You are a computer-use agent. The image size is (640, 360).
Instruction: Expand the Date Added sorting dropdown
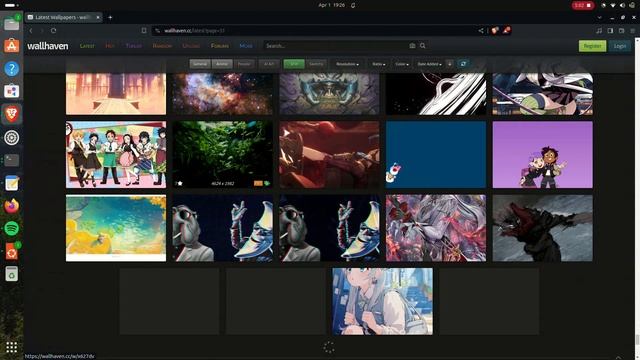(x=429, y=64)
